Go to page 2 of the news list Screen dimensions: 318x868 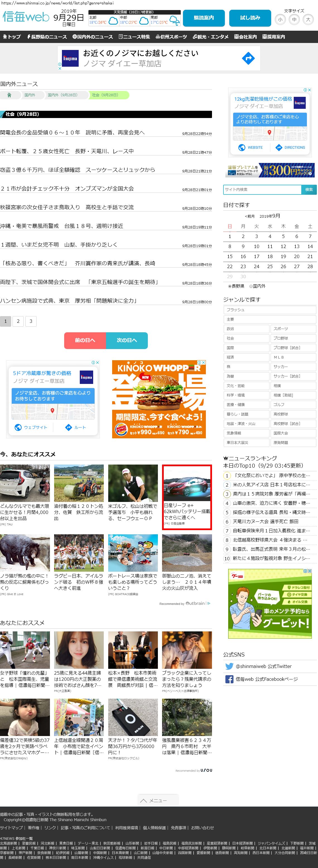point(18,321)
